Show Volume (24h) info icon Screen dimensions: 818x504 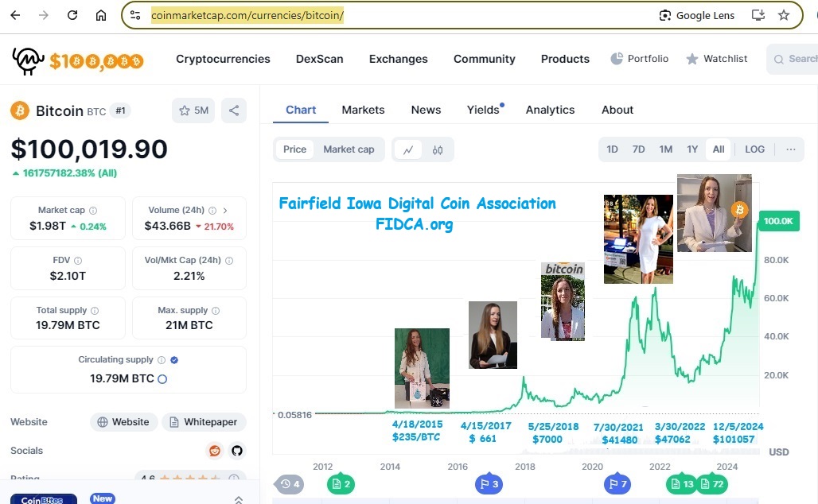212,211
